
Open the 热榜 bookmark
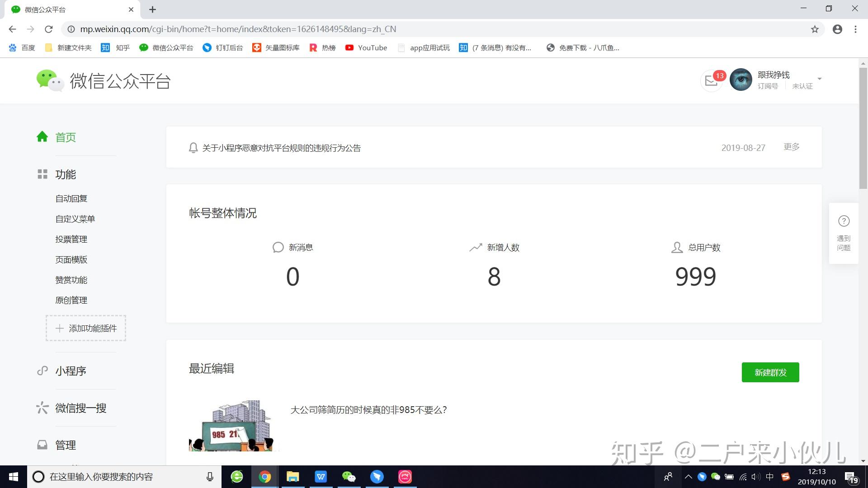322,48
